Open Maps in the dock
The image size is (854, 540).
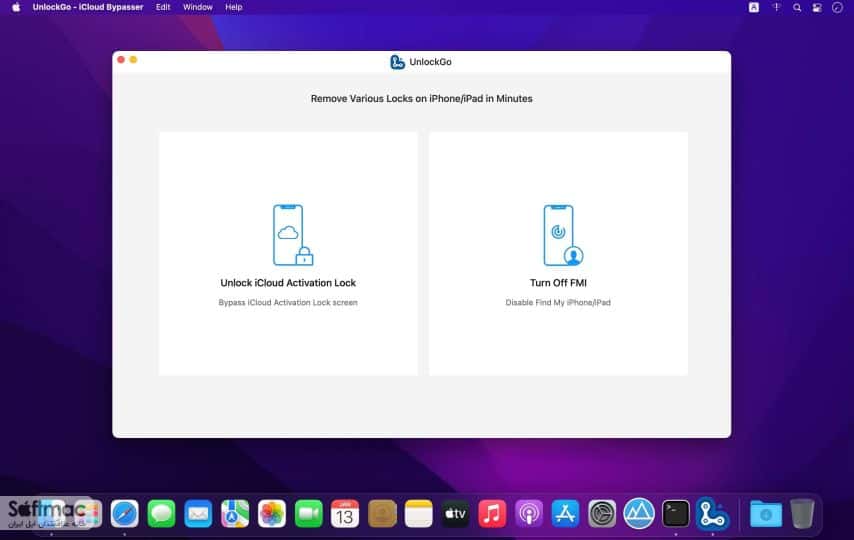pos(235,514)
